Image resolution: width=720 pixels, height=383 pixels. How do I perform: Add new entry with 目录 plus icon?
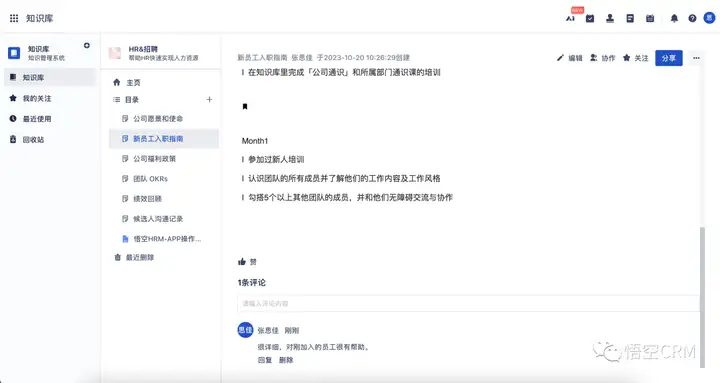pos(209,100)
